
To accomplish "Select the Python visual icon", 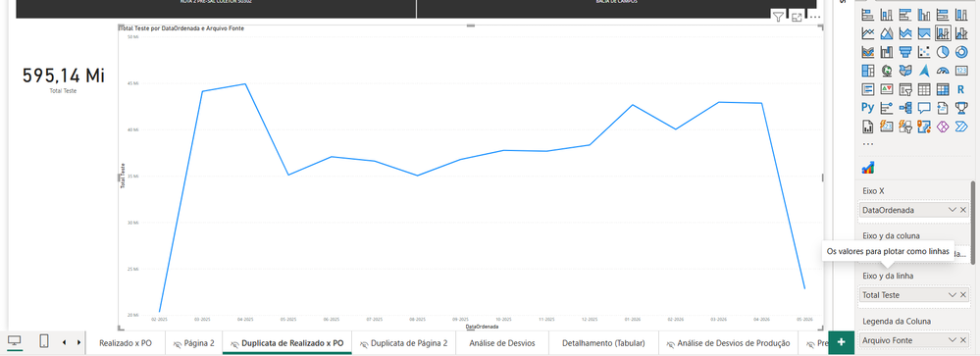I will pyautogui.click(x=867, y=107).
